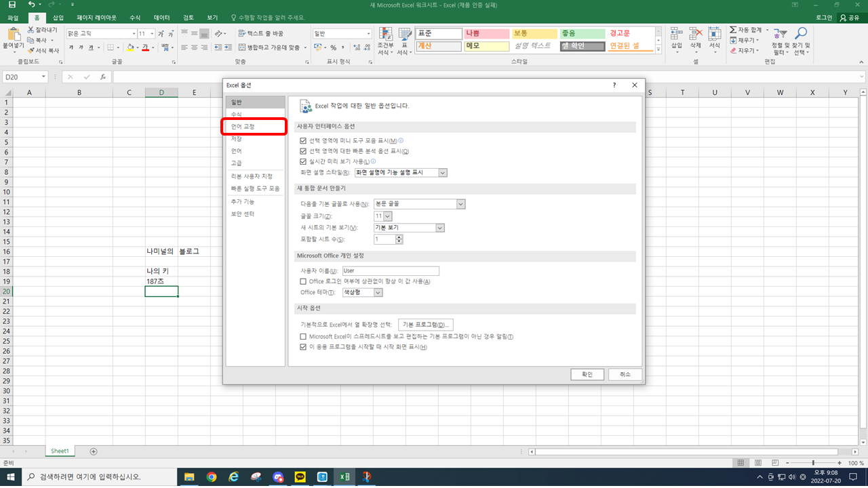This screenshot has height=488, width=868.
Task: Click Format as Table (표 서식) icon
Action: coord(405,35)
